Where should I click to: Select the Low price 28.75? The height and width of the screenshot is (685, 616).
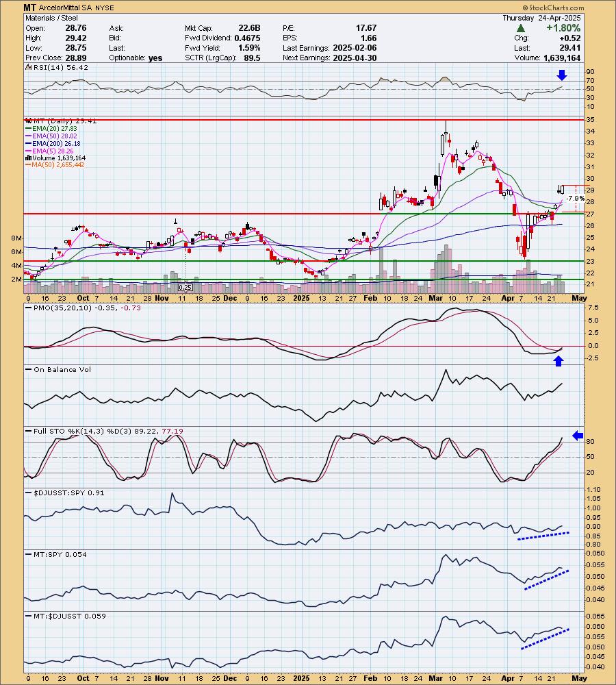tap(76, 48)
